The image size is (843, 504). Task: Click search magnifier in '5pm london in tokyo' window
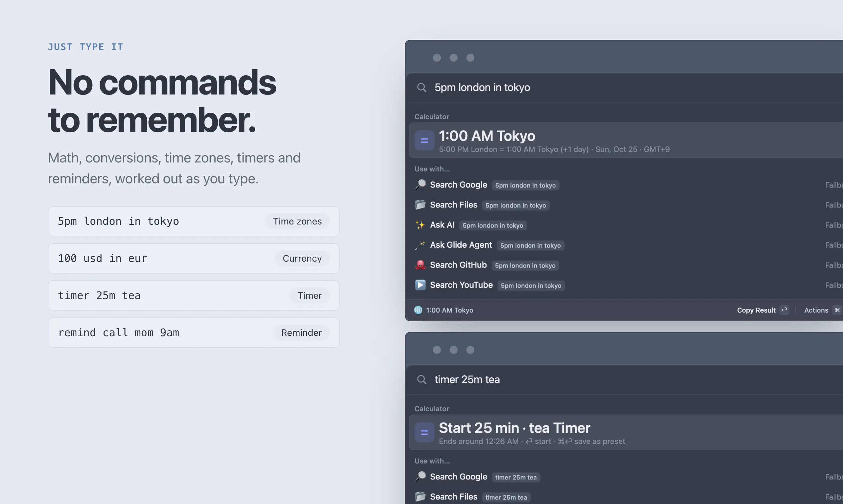point(421,88)
